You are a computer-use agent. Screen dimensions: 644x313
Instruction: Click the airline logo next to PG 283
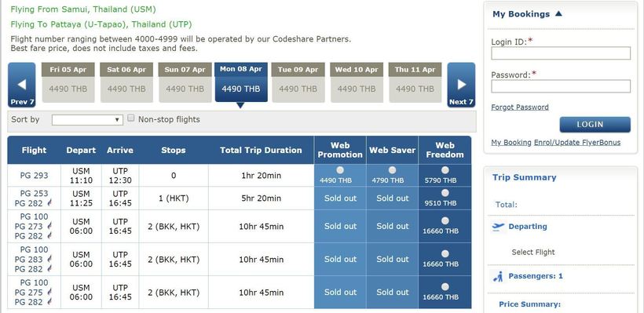[x=49, y=259]
